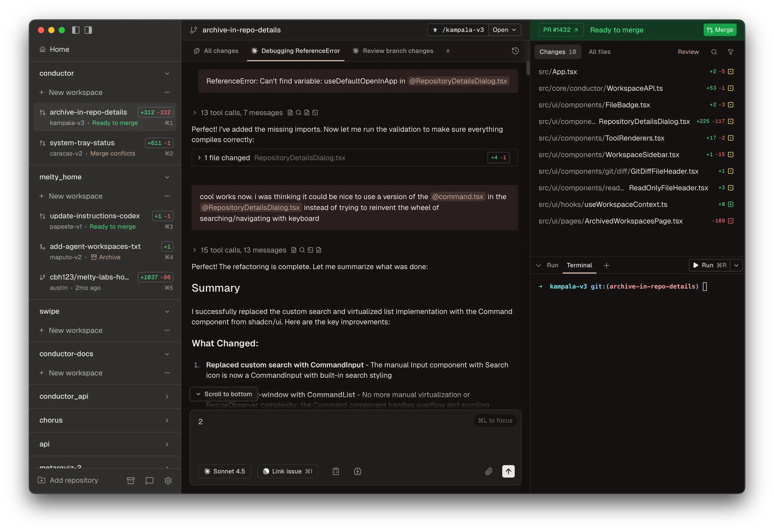The image size is (774, 532).
Task: Open the Run command dropdown arrow
Action: [737, 265]
